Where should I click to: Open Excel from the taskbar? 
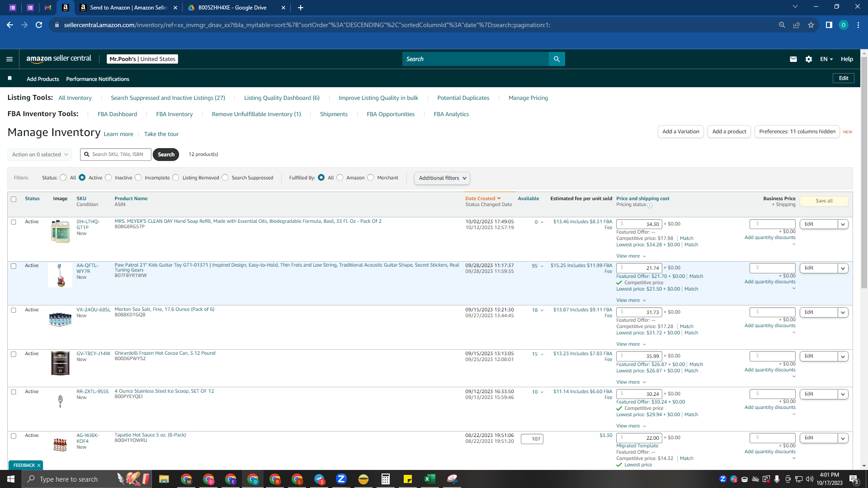(430, 479)
